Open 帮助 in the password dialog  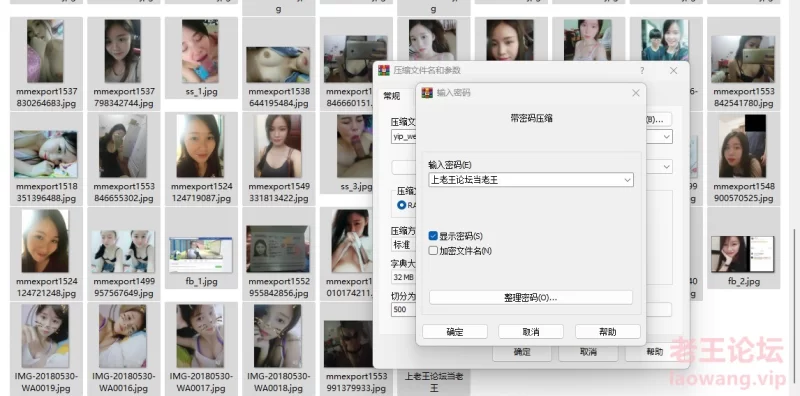point(608,332)
